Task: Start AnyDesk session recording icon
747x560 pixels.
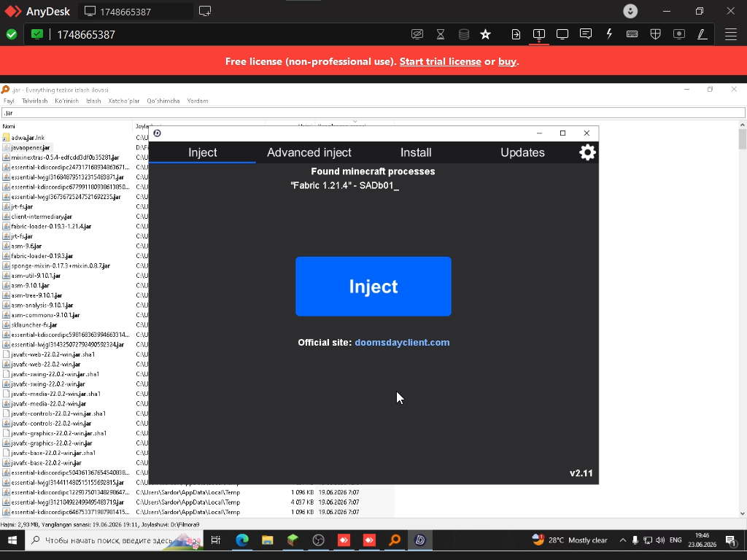Action: (x=679, y=34)
